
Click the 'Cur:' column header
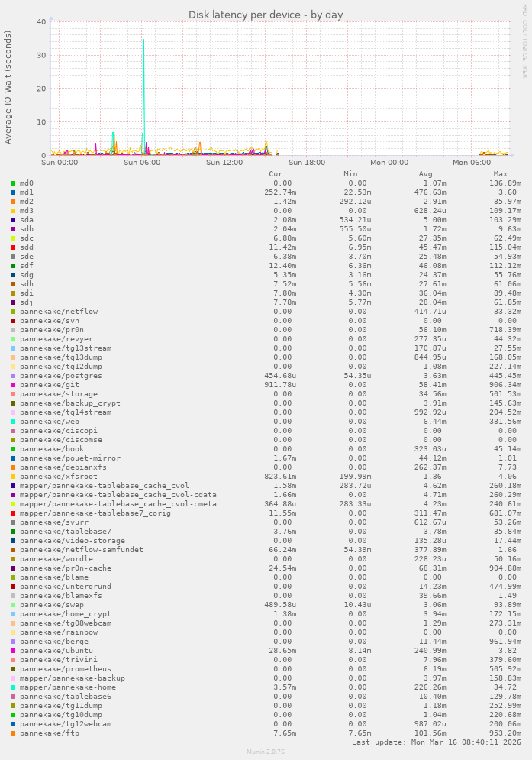coord(278,174)
